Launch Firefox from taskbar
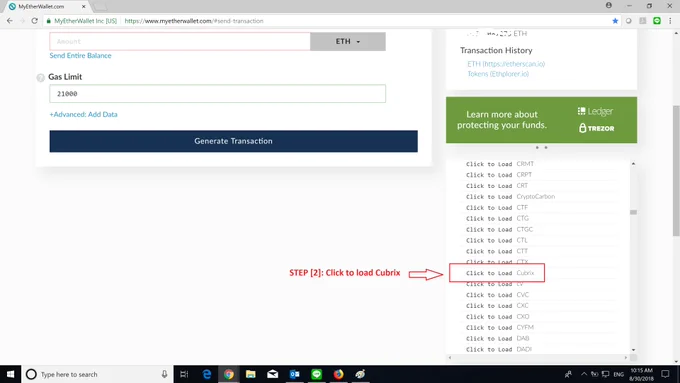Screen dimensions: 680x383 (x=338, y=374)
